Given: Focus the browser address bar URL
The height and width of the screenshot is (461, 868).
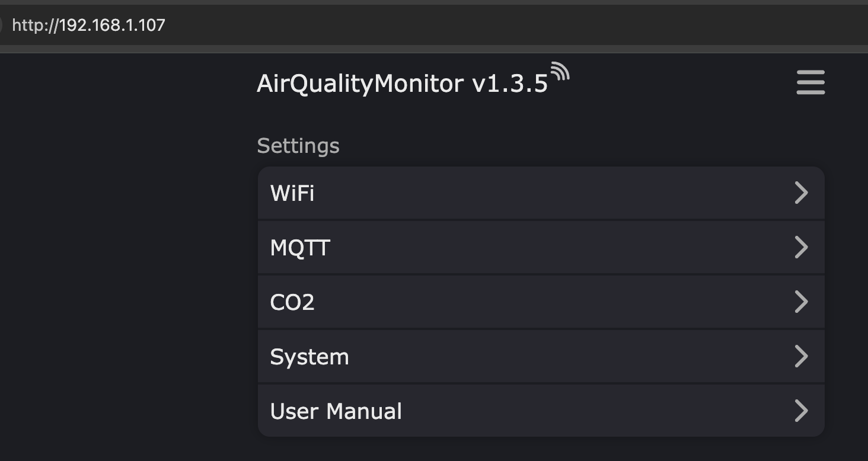Looking at the screenshot, I should 89,25.
